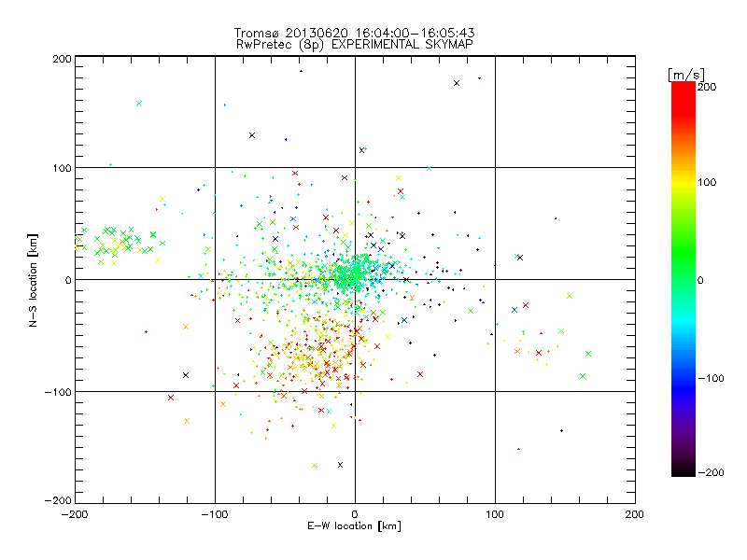Click the colorbar tick label '200'

coord(707,87)
